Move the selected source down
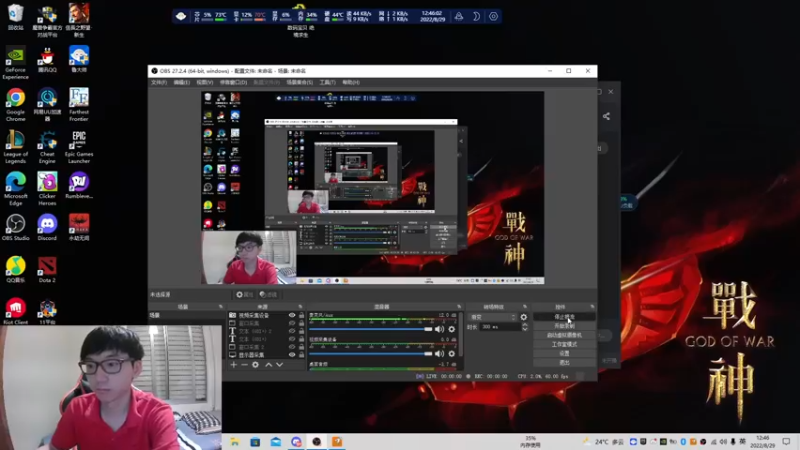Viewport: 800px width, 450px height. pyautogui.click(x=280, y=365)
